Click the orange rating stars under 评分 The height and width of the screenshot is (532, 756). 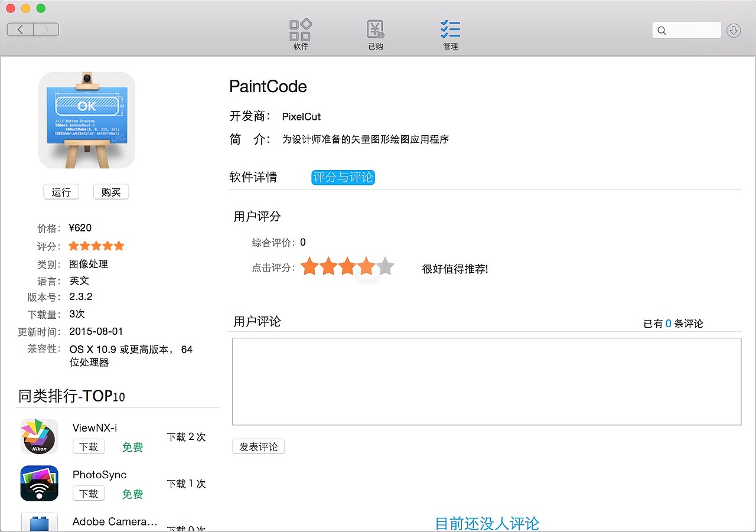(96, 246)
